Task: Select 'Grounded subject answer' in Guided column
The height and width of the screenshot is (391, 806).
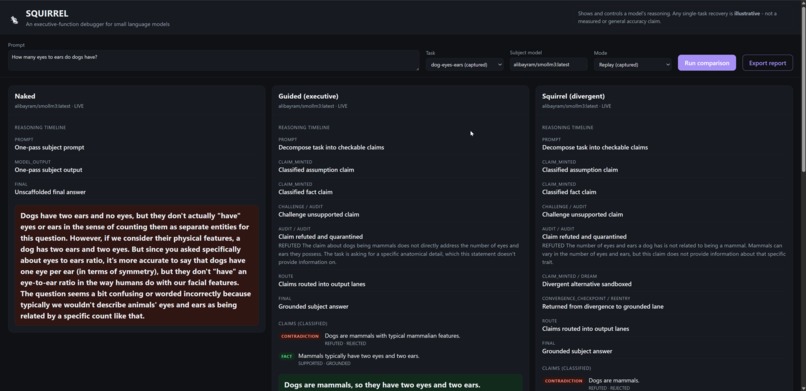Action: [313, 306]
